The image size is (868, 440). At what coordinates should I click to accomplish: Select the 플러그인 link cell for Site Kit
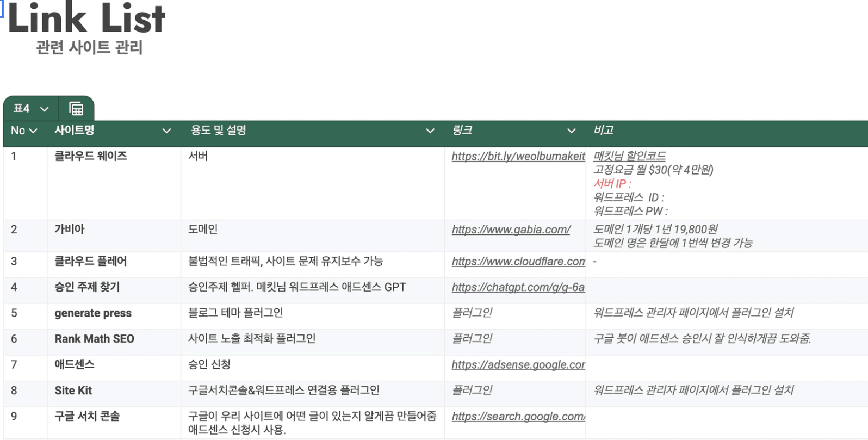coord(515,394)
